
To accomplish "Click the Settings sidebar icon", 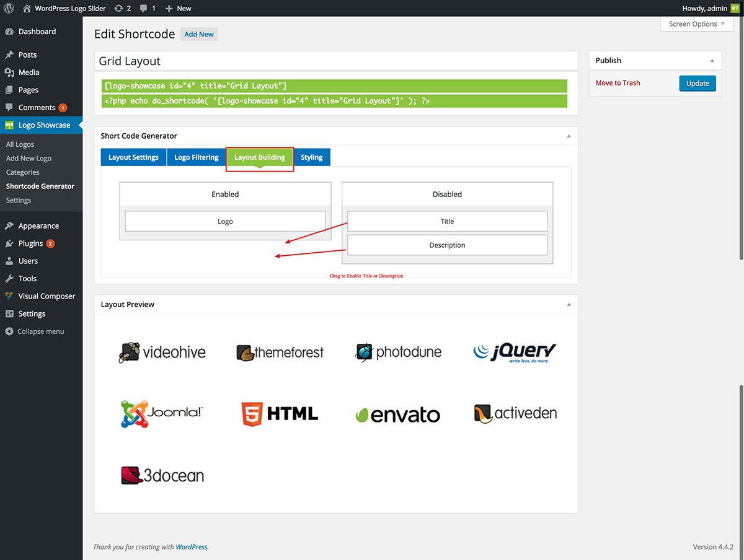I will click(x=9, y=314).
